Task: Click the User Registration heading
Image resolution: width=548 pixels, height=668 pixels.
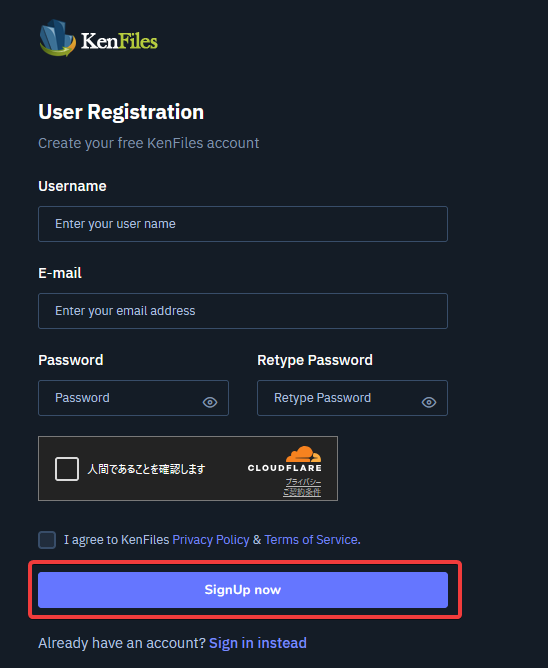Action: click(121, 112)
